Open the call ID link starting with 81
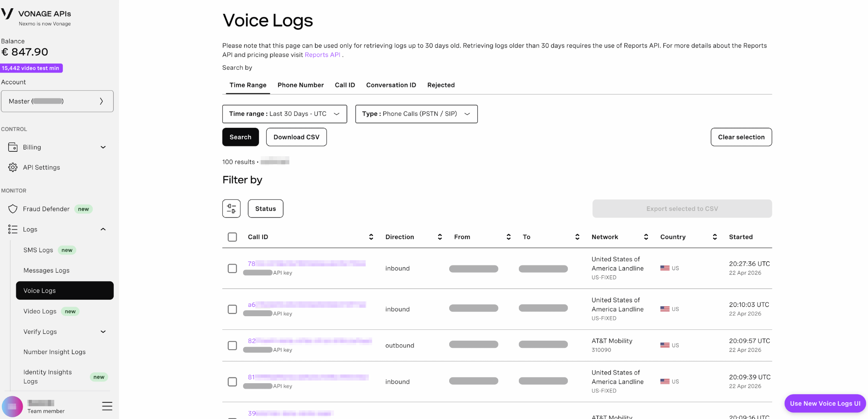 coord(308,377)
